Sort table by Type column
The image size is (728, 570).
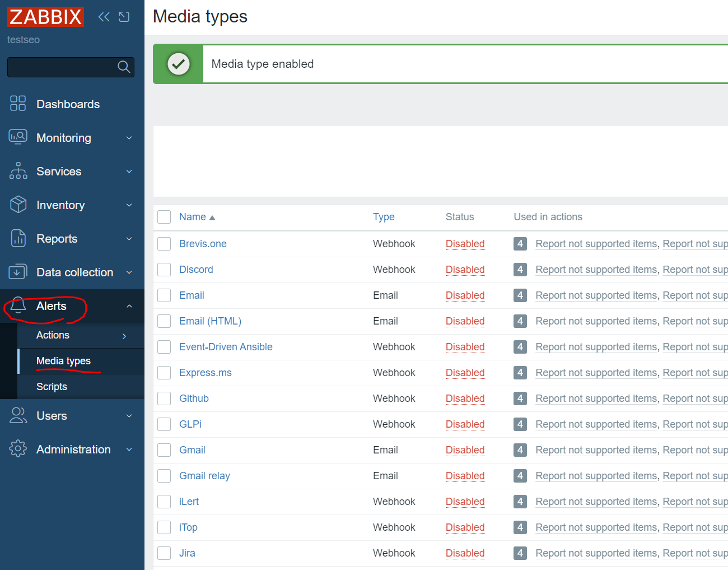pyautogui.click(x=384, y=217)
